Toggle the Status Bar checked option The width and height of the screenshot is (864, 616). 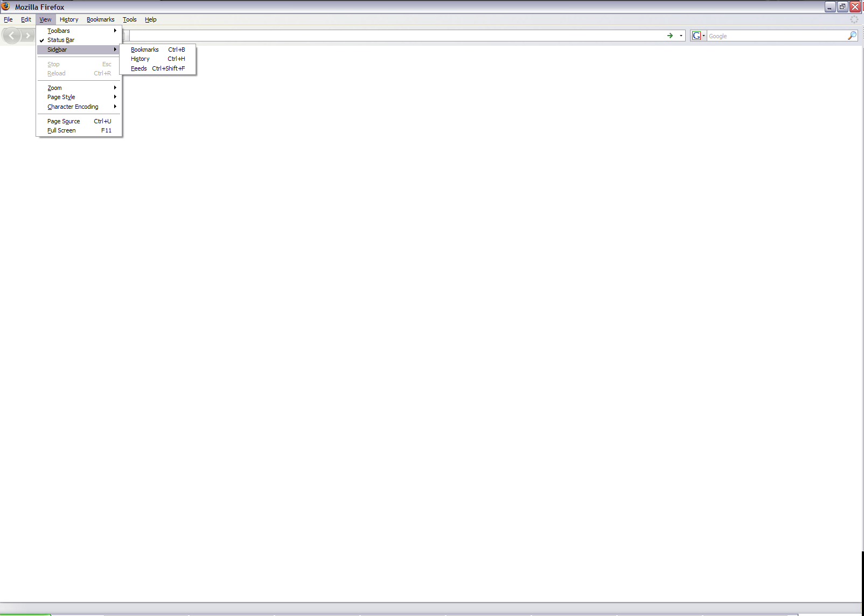[60, 40]
